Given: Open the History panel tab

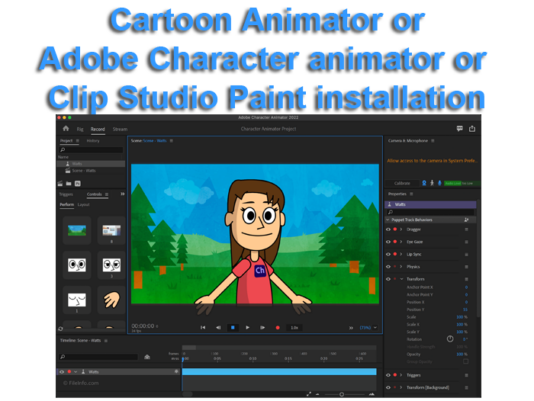Looking at the screenshot, I should [x=93, y=141].
